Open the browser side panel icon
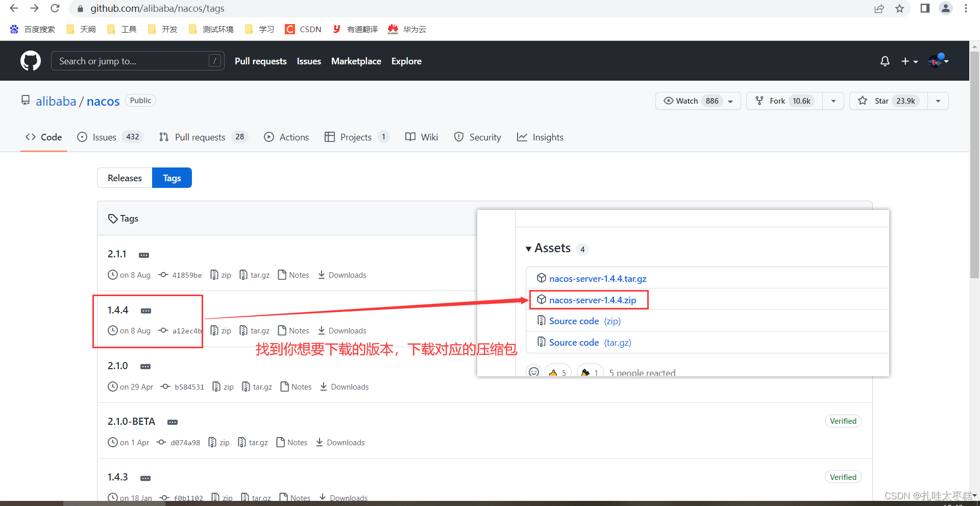 pyautogui.click(x=925, y=8)
